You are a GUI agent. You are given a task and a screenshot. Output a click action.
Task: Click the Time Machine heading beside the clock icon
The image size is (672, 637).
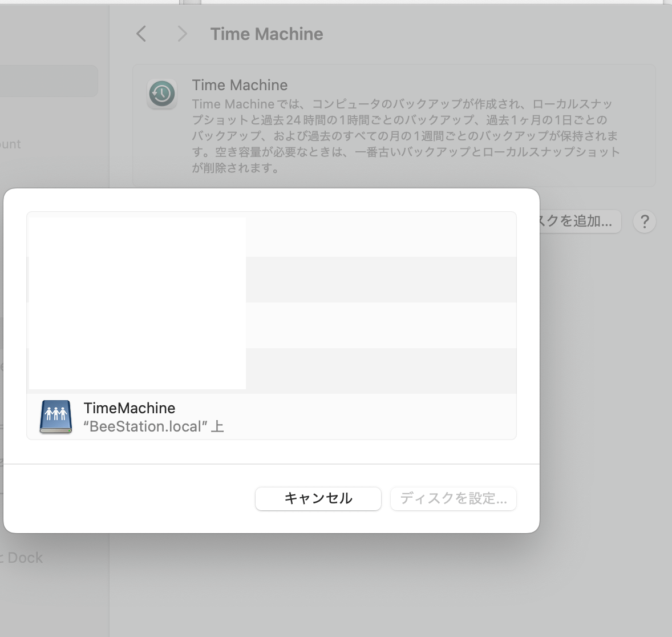tap(240, 85)
